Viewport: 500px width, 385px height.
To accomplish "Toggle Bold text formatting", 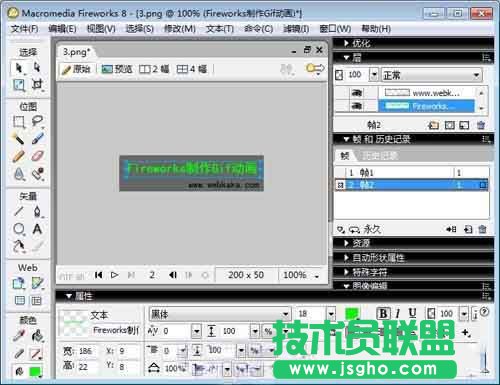I will pos(383,313).
